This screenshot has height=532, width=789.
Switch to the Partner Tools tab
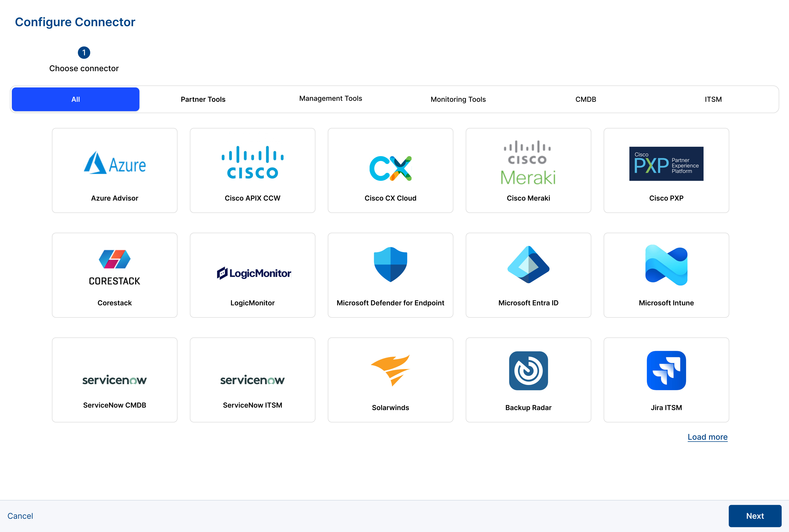[x=203, y=99]
